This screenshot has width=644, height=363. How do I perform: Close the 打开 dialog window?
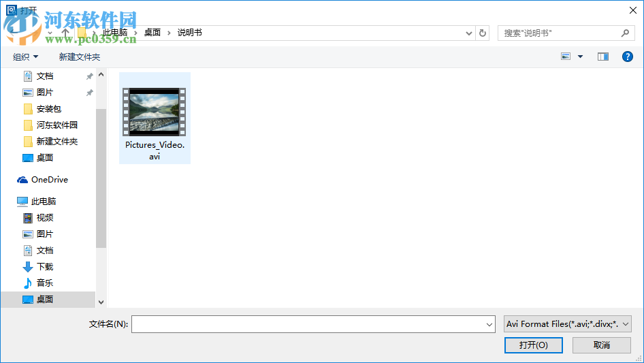pos(633,10)
